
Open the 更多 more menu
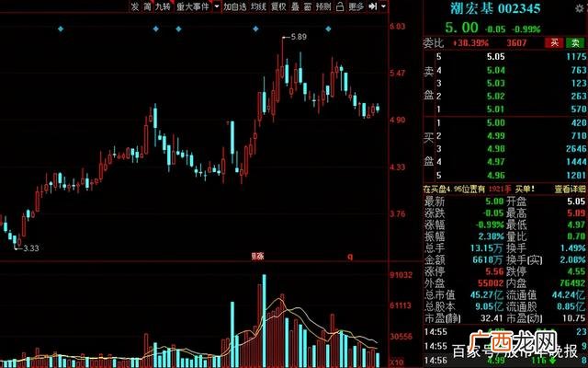pyautogui.click(x=356, y=6)
